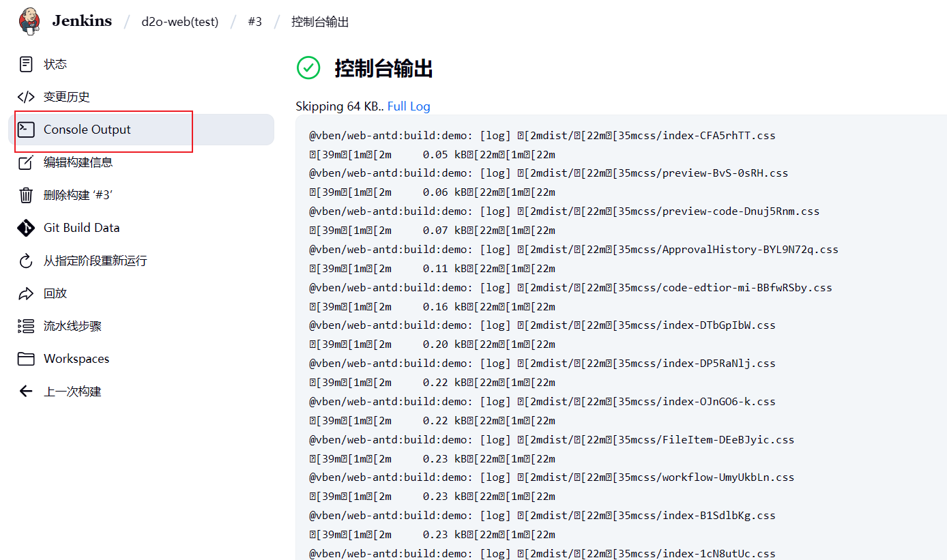The image size is (947, 560).
Task: Click log line containing index-1cN8utUc.css
Action: click(x=542, y=554)
